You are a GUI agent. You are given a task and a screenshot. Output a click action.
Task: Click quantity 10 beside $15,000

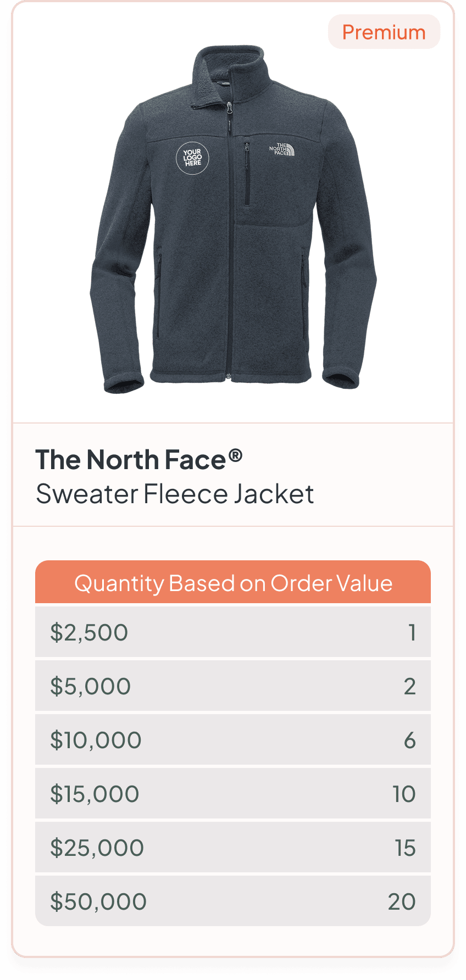click(x=404, y=794)
